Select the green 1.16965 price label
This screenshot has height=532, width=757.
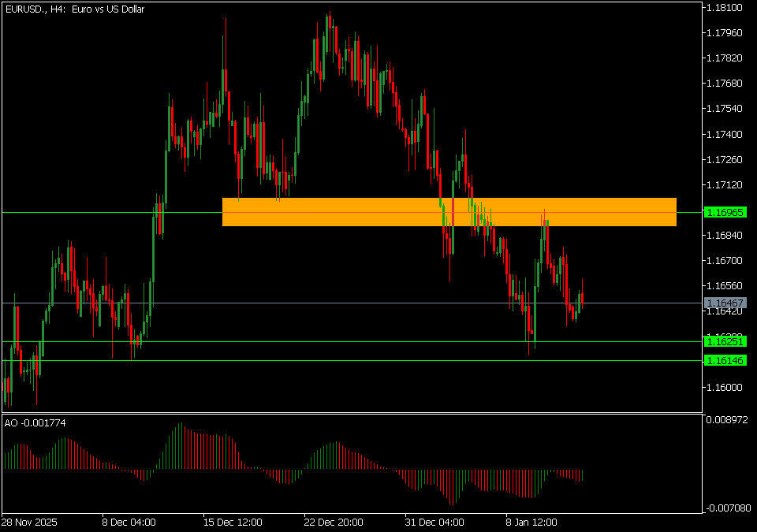coord(723,213)
